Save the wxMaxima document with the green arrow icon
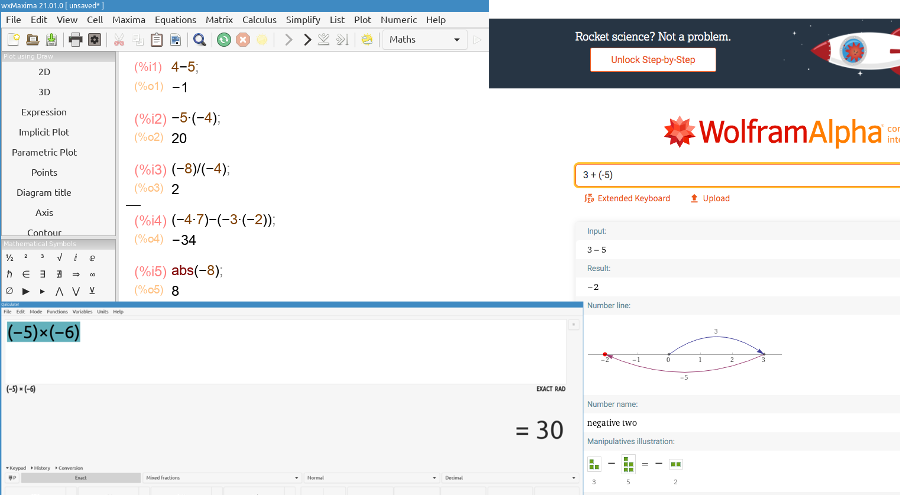This screenshot has height=495, width=900. (x=52, y=40)
